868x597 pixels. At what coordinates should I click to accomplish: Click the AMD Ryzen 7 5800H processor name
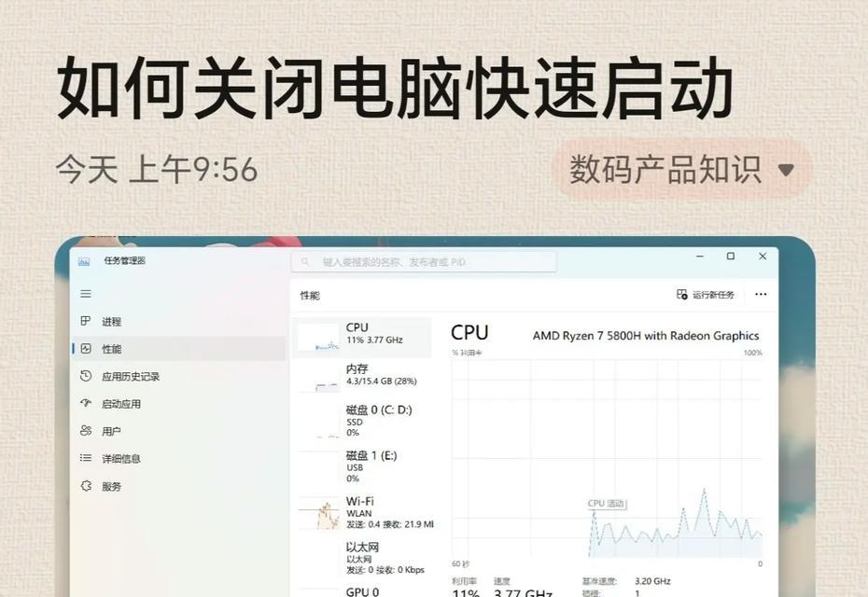646,336
